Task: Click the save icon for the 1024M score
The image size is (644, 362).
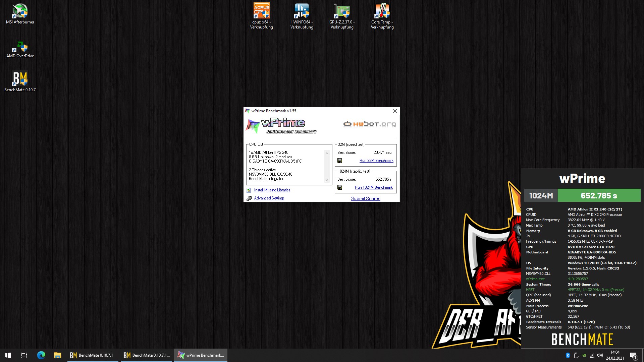Action: [340, 187]
